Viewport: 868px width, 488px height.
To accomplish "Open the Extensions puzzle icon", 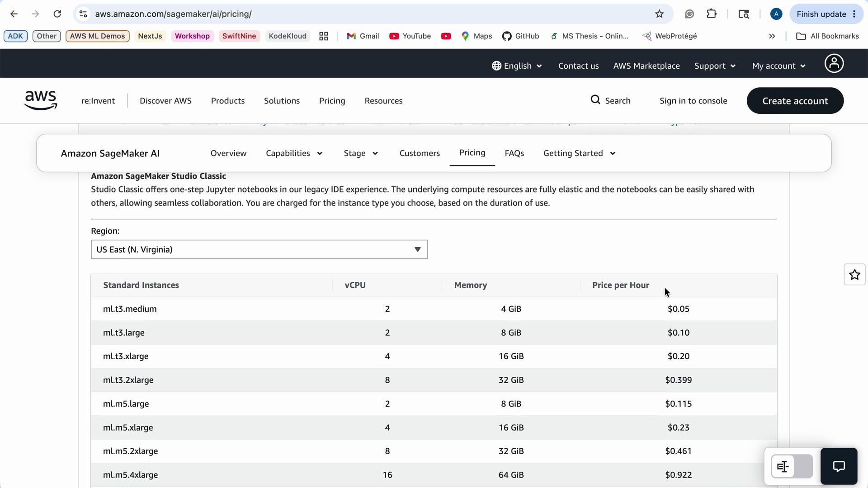I will click(x=712, y=14).
